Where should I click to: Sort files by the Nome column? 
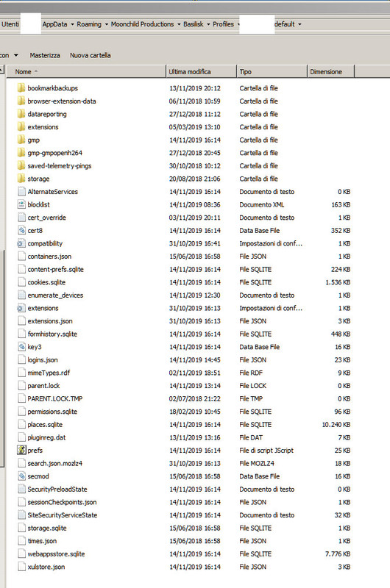[x=86, y=71]
